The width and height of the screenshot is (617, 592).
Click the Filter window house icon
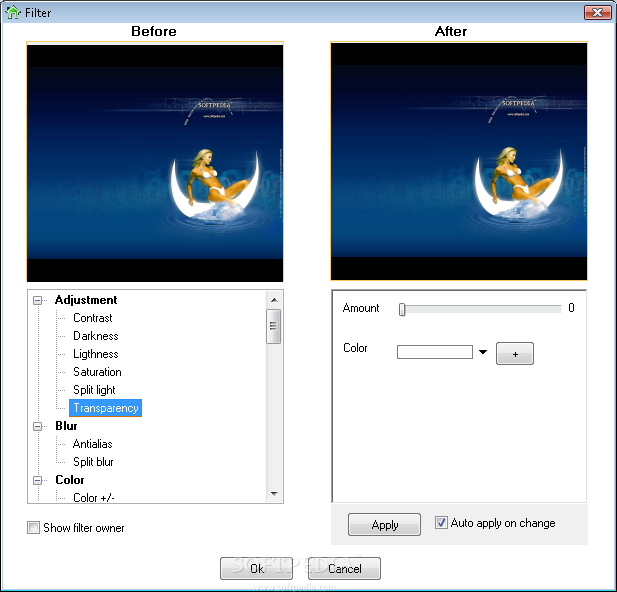point(13,12)
